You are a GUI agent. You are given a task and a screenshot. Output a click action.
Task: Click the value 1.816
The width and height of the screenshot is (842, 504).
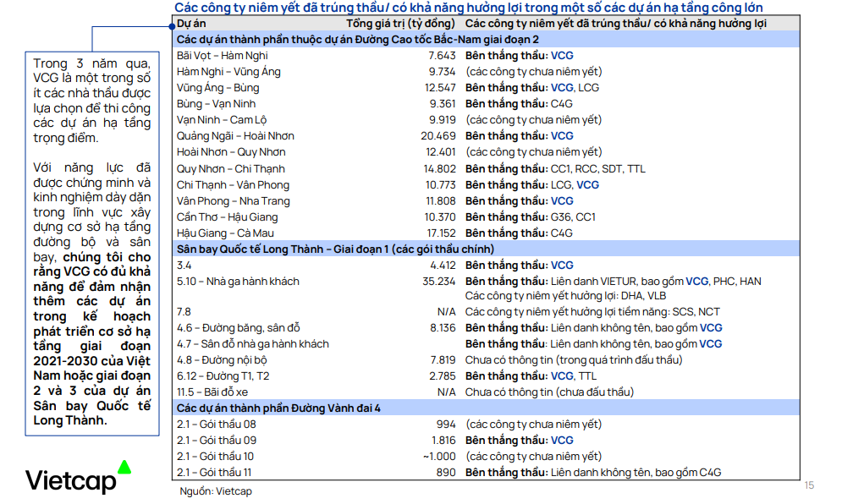pos(443,441)
